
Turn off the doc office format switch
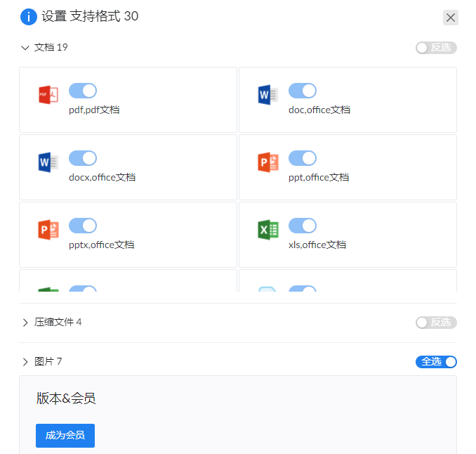coord(303,91)
